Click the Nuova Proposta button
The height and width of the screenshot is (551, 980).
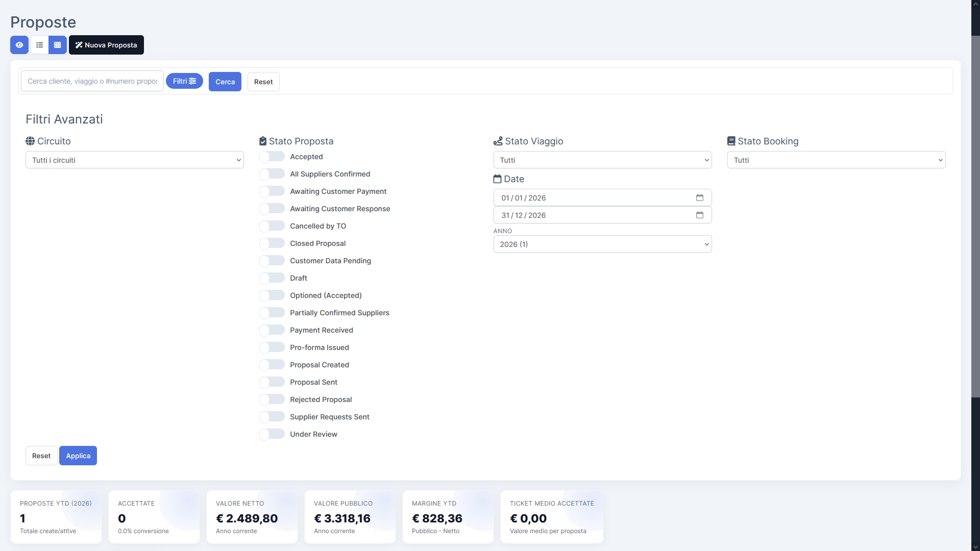click(106, 45)
